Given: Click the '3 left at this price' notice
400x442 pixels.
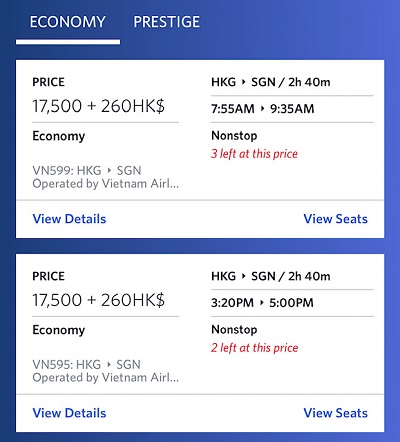Looking at the screenshot, I should coord(254,154).
